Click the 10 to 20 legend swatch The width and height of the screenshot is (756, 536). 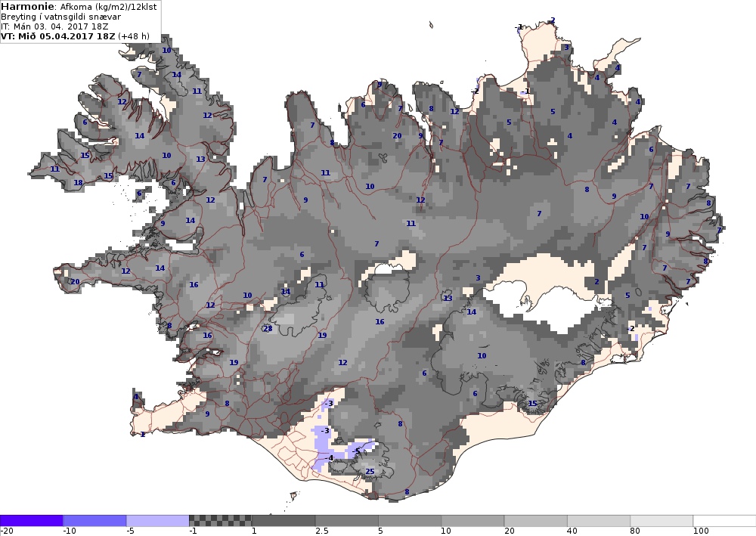(472, 521)
